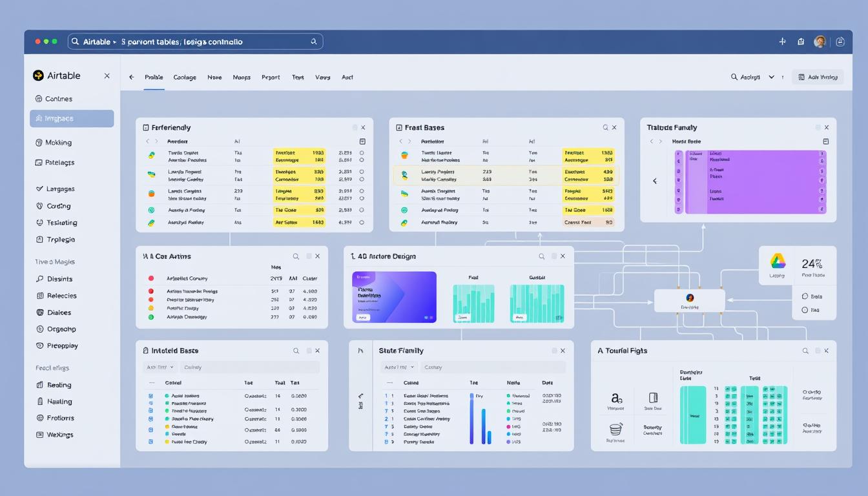Switch to the Prsort tab

[x=271, y=77]
